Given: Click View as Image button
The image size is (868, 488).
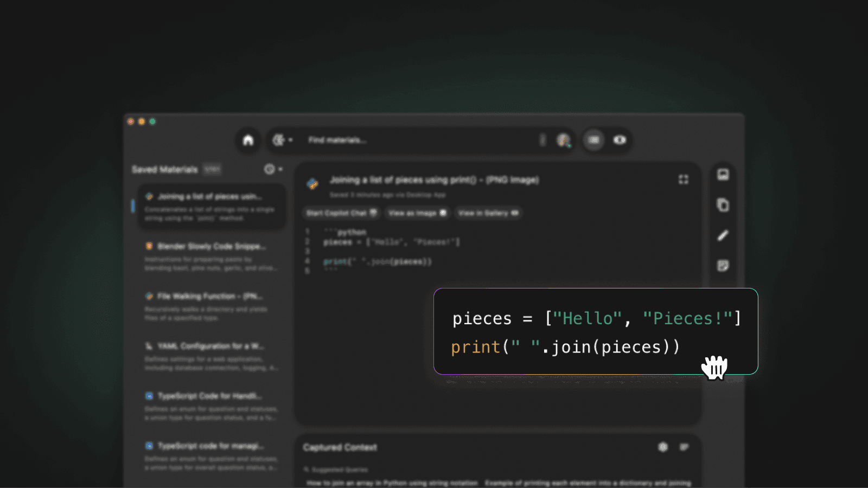Looking at the screenshot, I should [417, 213].
